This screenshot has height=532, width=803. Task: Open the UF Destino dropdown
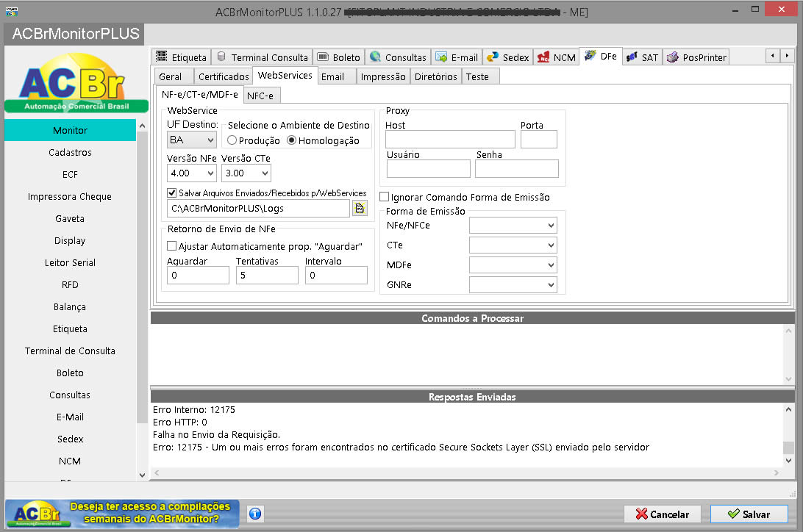click(x=191, y=140)
